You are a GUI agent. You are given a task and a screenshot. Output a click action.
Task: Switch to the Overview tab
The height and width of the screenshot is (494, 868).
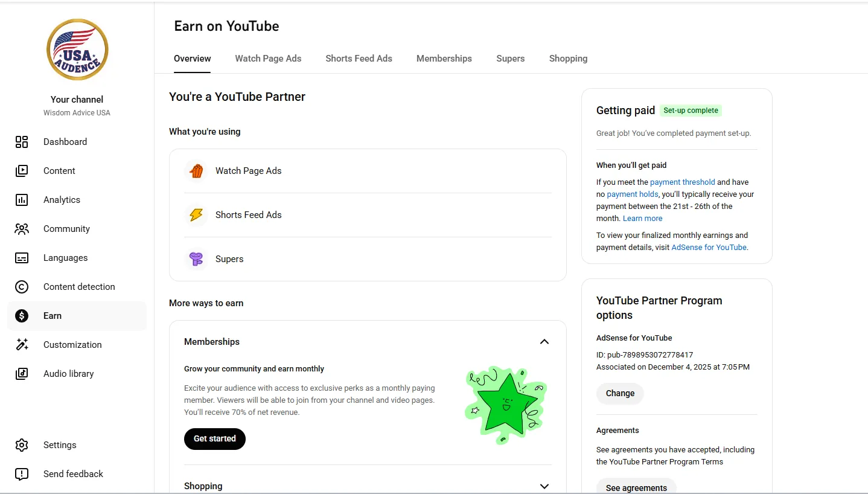click(193, 59)
